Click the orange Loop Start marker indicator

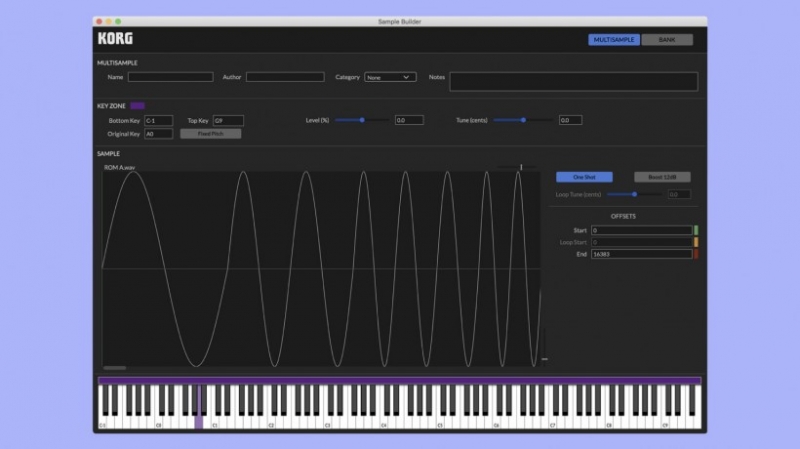(696, 242)
